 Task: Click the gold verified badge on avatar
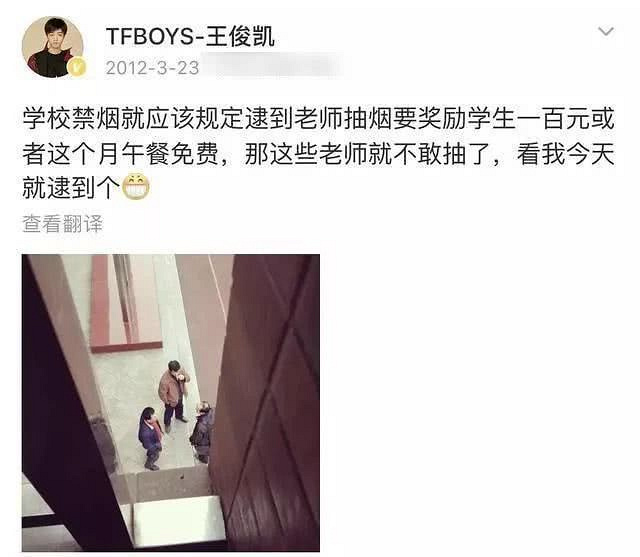pos(77,67)
